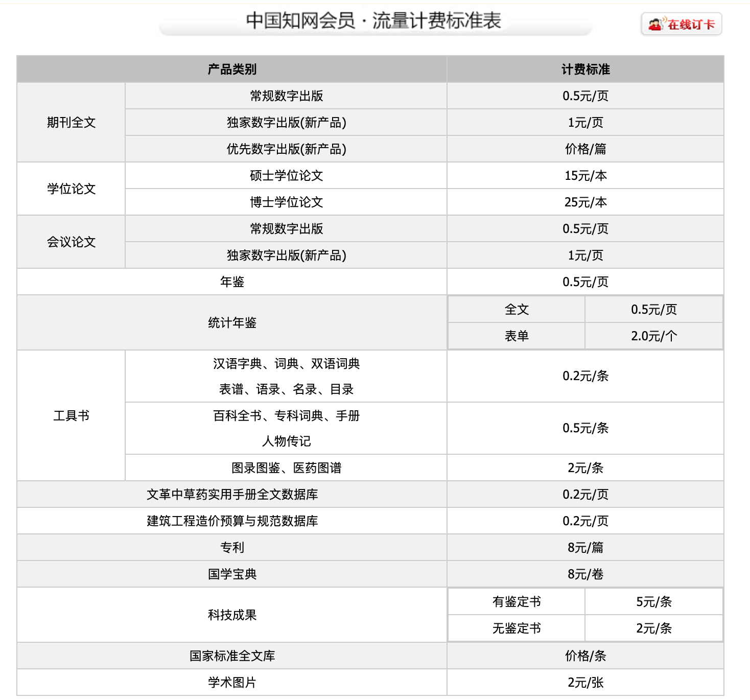Click the 专利 row label

(x=232, y=547)
